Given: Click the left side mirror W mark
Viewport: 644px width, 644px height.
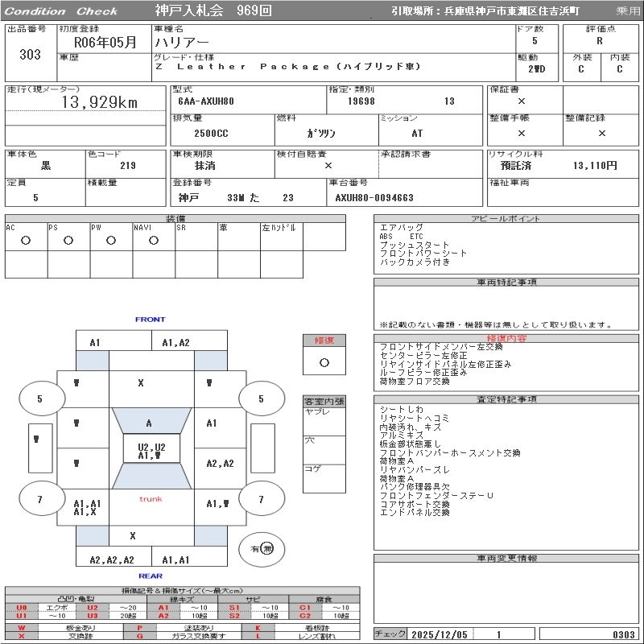Looking at the screenshot, I should pyautogui.click(x=37, y=439).
